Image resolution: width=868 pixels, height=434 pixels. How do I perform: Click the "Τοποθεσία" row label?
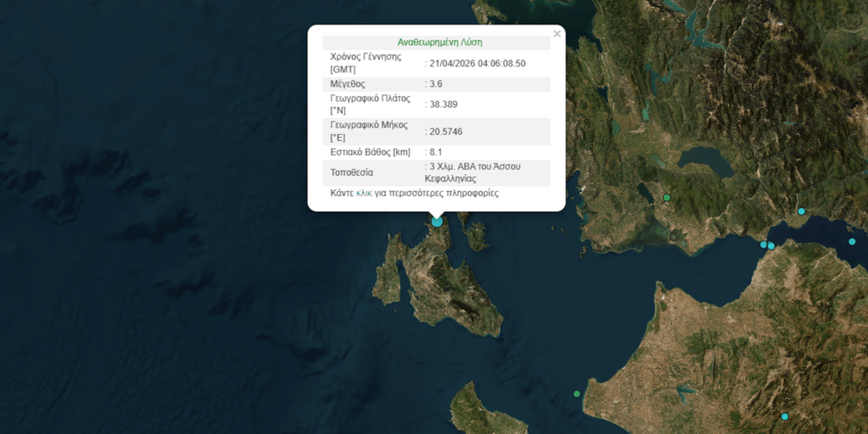pyautogui.click(x=352, y=172)
